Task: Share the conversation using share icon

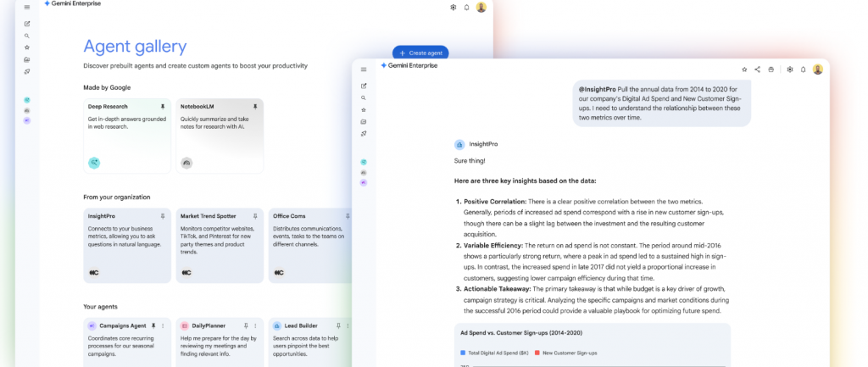Action: click(758, 70)
